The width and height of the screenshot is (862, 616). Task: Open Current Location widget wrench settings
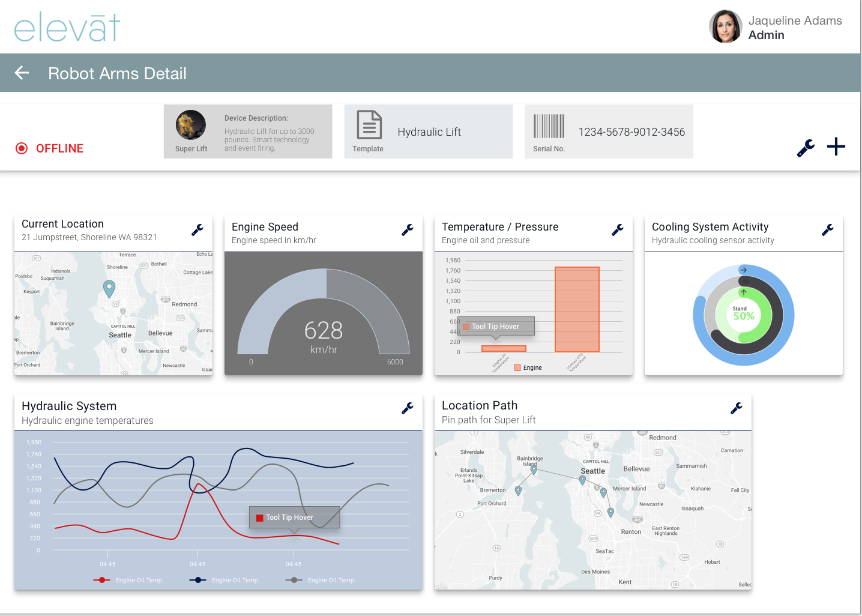(197, 230)
